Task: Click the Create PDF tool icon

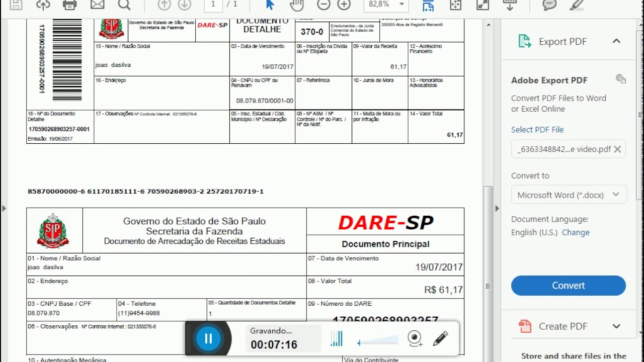Action: (525, 326)
